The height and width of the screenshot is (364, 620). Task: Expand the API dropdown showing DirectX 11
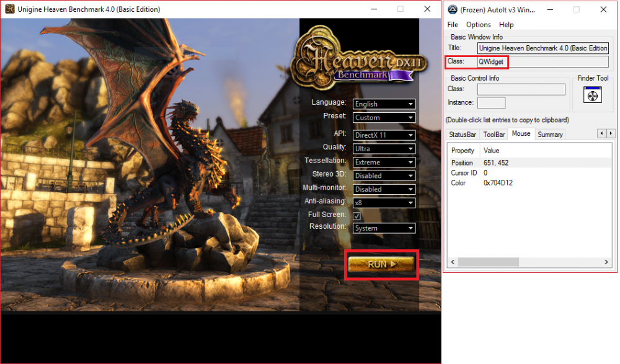pos(384,135)
